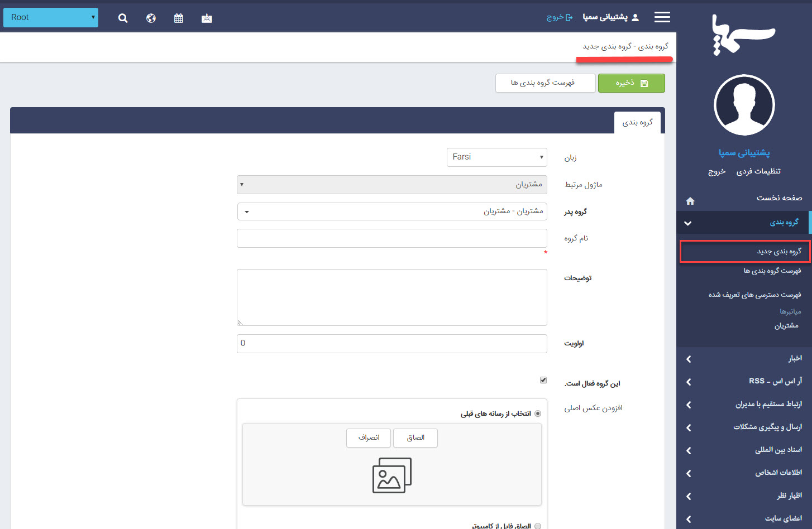Enable the این گروه فعال است checkbox
This screenshot has width=812, height=529.
[543, 380]
